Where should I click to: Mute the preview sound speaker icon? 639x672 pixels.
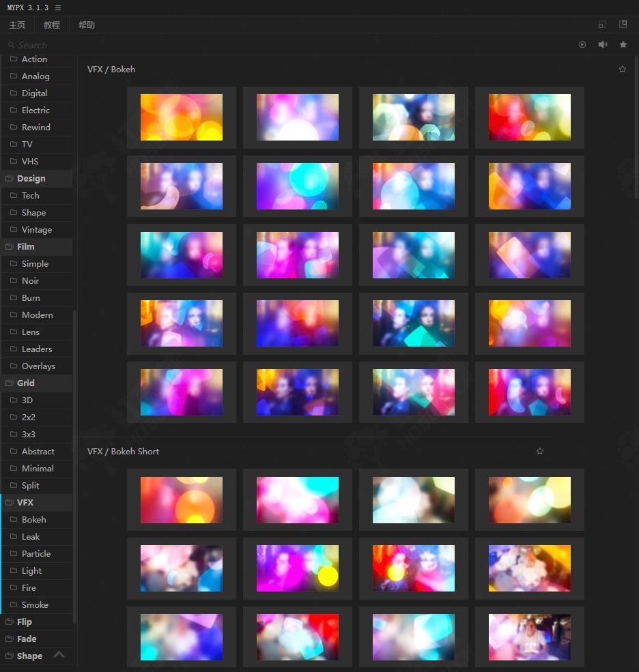point(603,44)
